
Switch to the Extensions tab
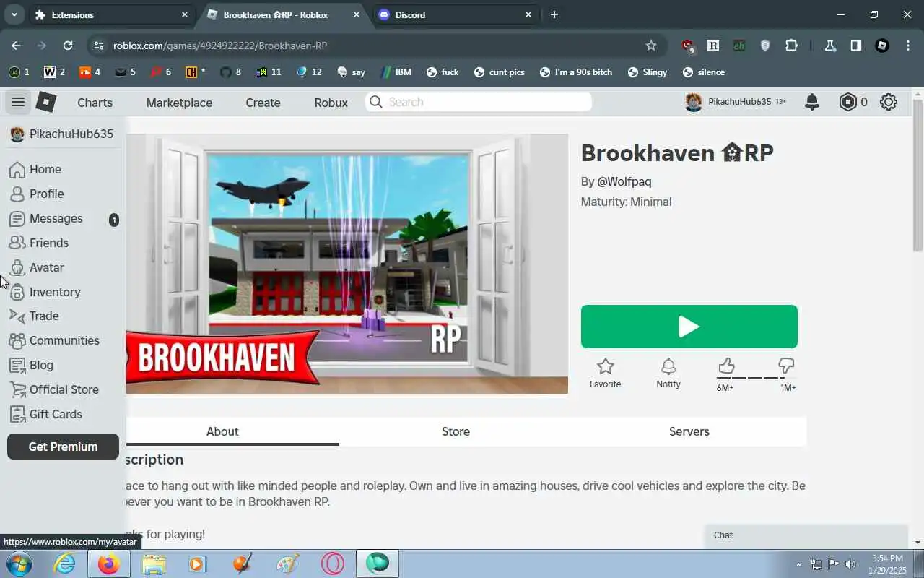[x=112, y=14]
